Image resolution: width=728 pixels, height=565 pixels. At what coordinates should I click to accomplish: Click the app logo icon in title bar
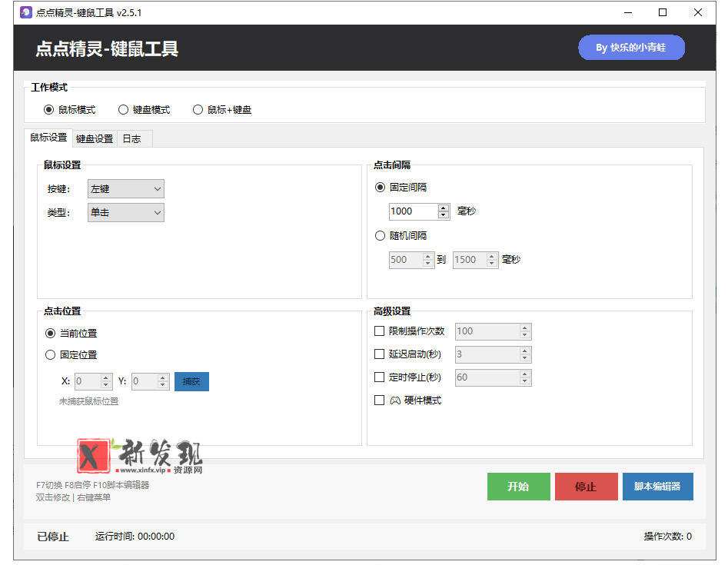[x=26, y=12]
